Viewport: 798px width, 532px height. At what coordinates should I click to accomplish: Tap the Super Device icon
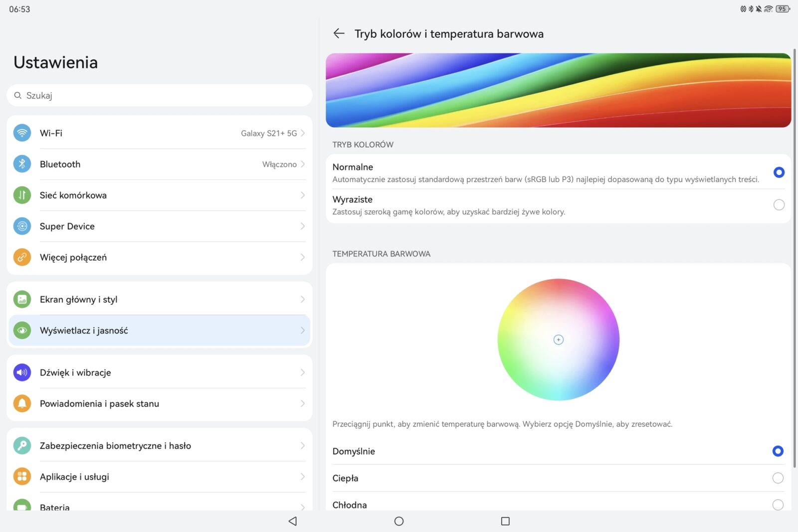(22, 226)
